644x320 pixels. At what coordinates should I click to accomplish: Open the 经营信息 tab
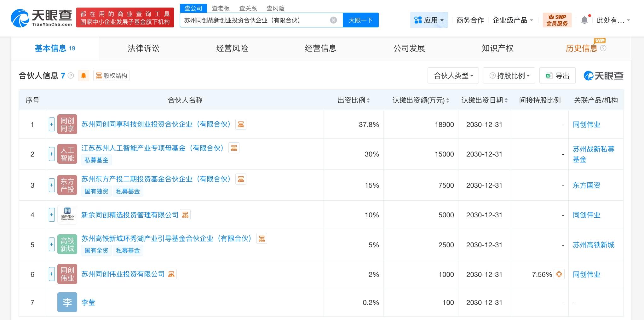320,48
